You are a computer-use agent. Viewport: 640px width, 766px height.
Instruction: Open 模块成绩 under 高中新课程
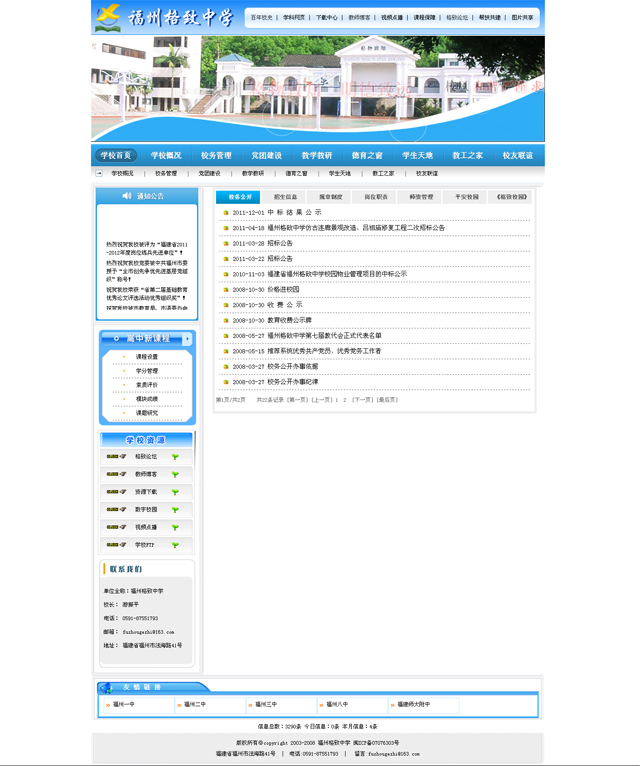[x=147, y=399]
